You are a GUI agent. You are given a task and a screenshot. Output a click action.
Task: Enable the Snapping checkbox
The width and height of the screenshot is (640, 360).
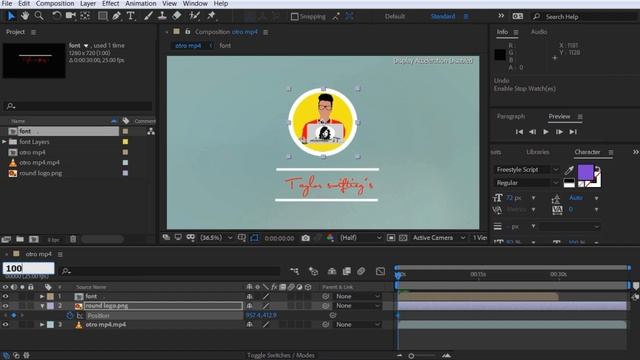pos(294,17)
